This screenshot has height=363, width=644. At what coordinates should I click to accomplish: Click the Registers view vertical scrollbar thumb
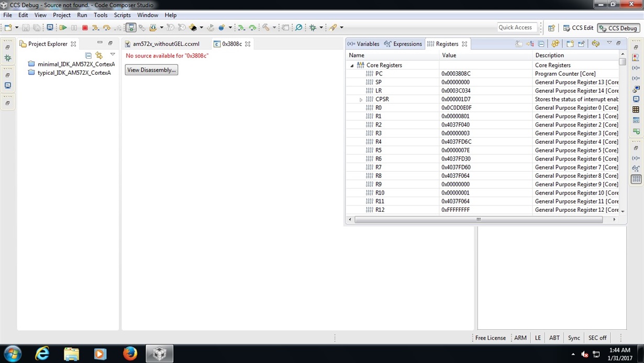pyautogui.click(x=623, y=61)
